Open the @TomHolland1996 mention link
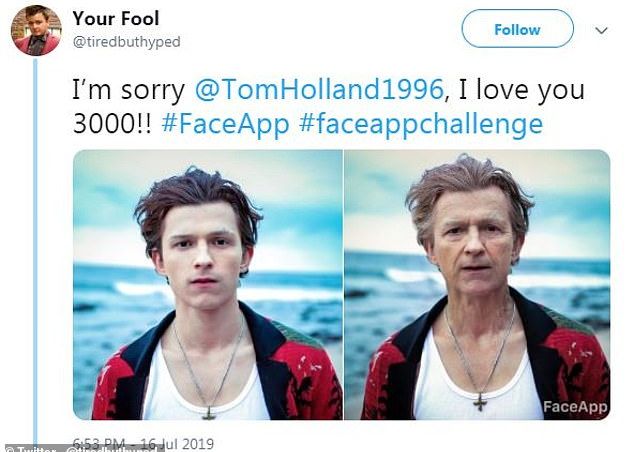The image size is (634, 452). [x=318, y=89]
